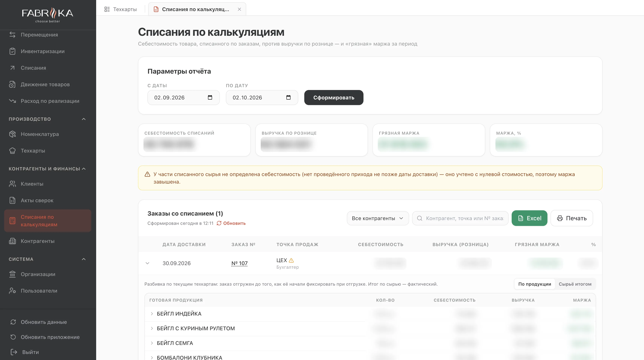This screenshot has width=644, height=360.
Task: Collapse the Контрагенты и финансы section
Action: (x=84, y=169)
